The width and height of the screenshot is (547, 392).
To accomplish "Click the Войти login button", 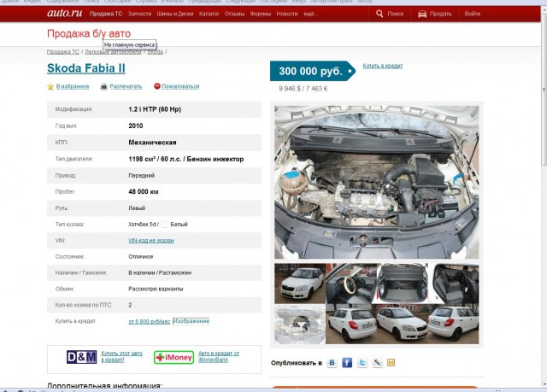I will click(x=473, y=14).
